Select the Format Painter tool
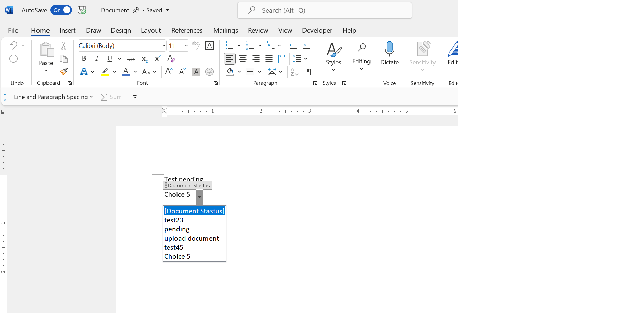The height and width of the screenshot is (313, 644). (x=64, y=71)
